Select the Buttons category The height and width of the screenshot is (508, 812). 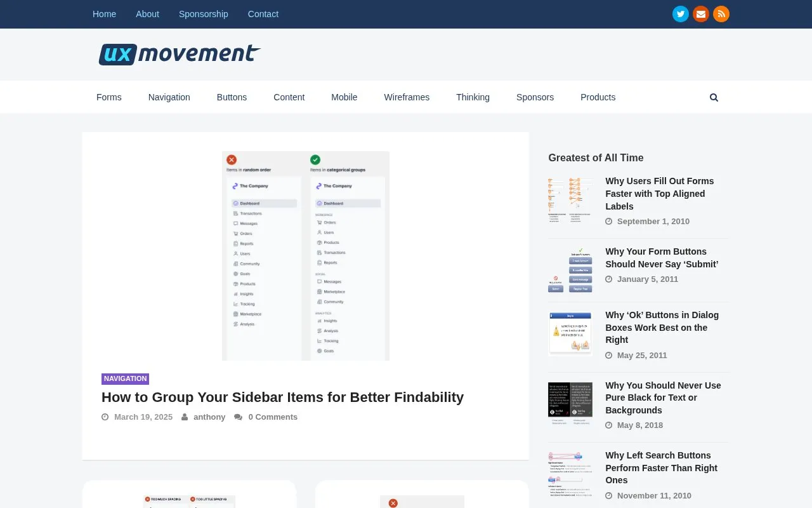[232, 97]
